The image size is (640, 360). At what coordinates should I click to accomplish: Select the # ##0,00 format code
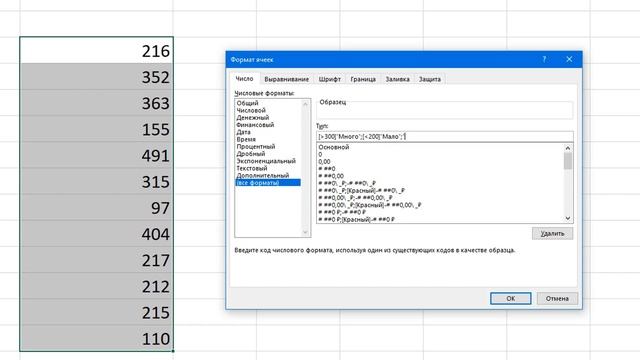(440, 176)
